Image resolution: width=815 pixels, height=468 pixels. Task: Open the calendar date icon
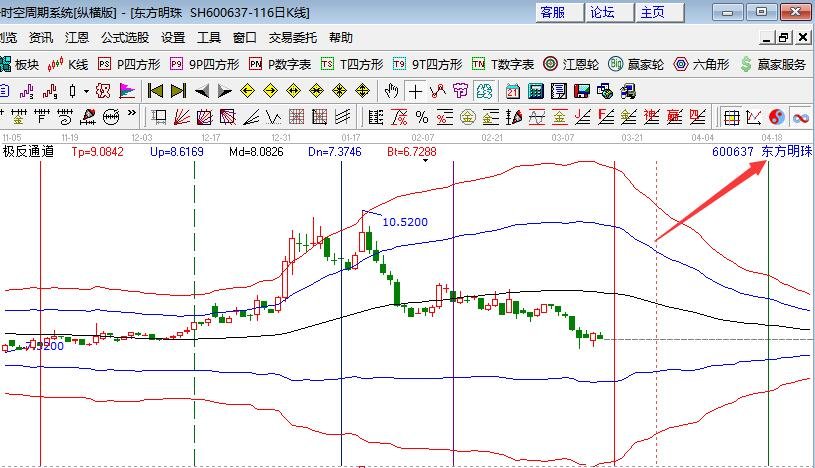click(512, 92)
